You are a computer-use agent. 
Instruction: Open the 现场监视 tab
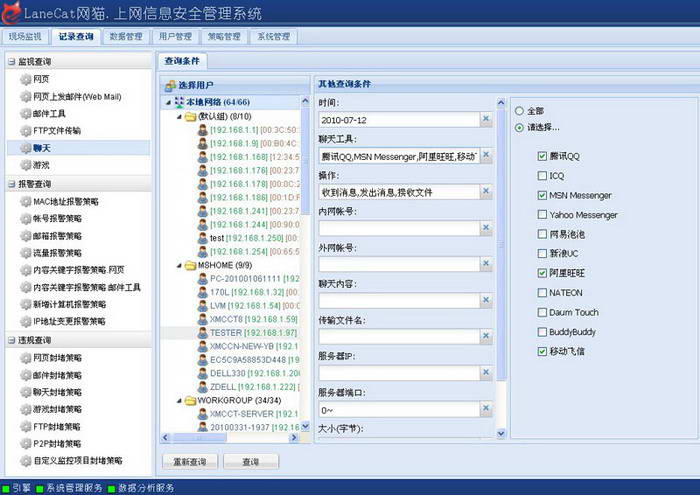tap(25, 37)
